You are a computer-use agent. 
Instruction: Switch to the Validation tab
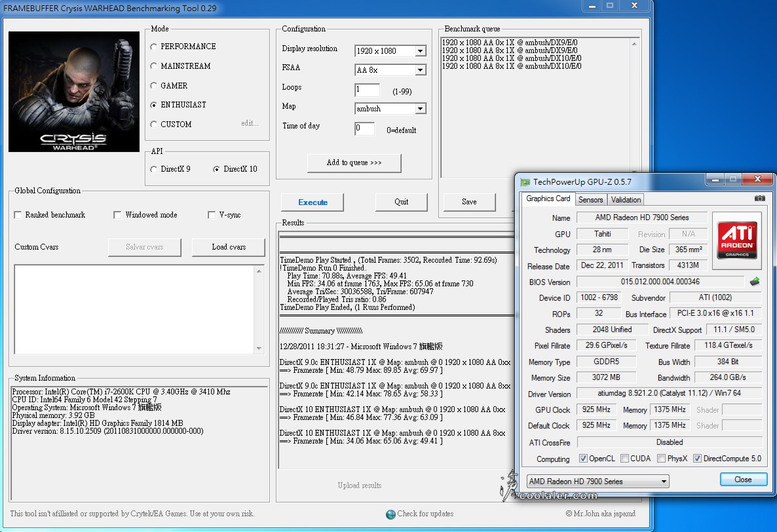pos(626,200)
